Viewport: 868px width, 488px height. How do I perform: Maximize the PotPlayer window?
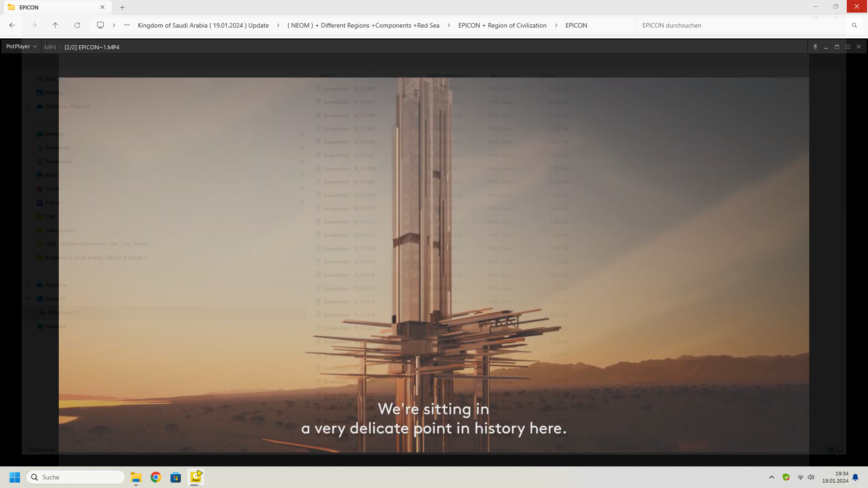[x=837, y=47]
